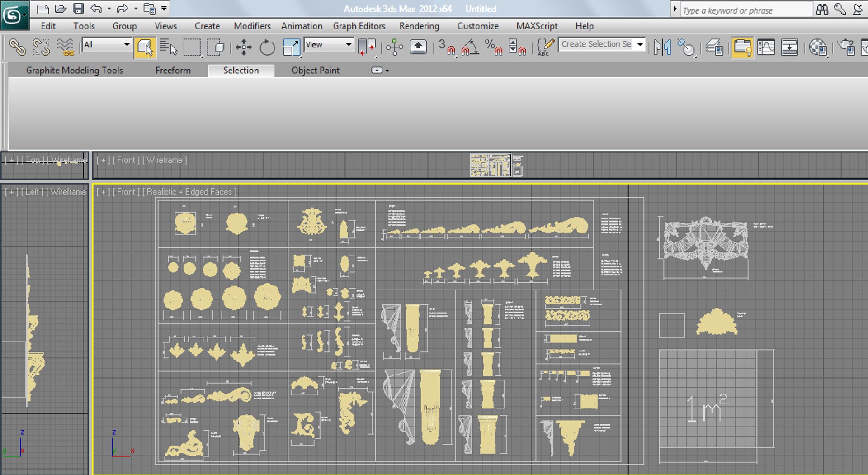Viewport: 868px width, 475px height.
Task: Toggle Keyboard Shortcut Override
Action: tap(418, 47)
